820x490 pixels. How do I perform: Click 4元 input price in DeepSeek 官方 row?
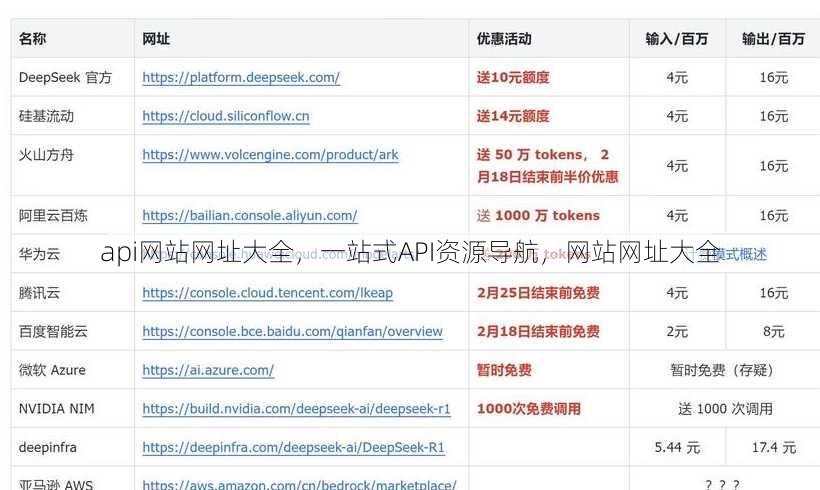click(677, 77)
